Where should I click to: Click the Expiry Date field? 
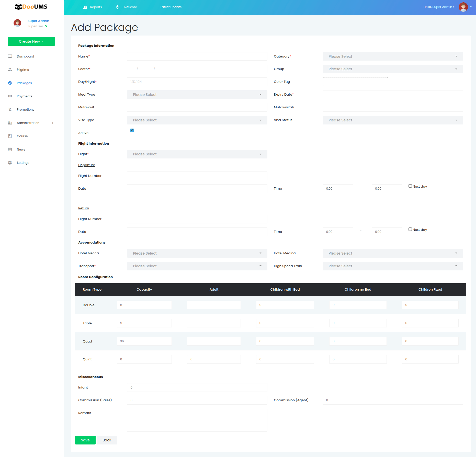coord(393,95)
